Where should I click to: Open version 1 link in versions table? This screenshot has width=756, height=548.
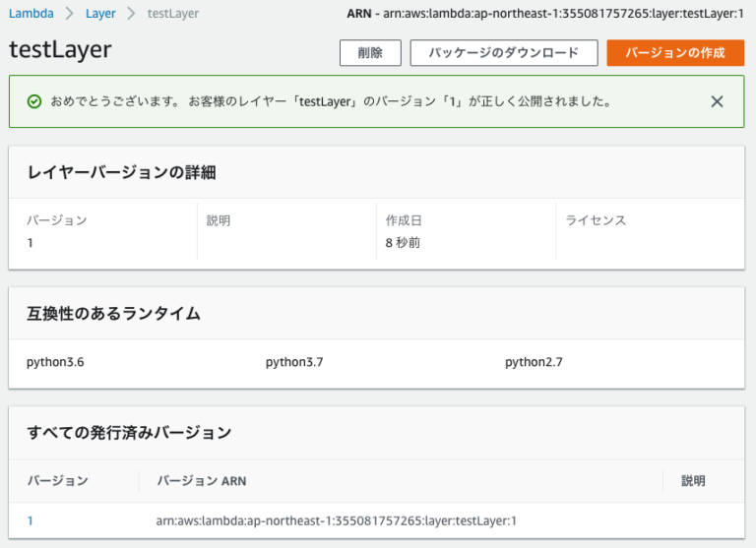click(x=30, y=520)
